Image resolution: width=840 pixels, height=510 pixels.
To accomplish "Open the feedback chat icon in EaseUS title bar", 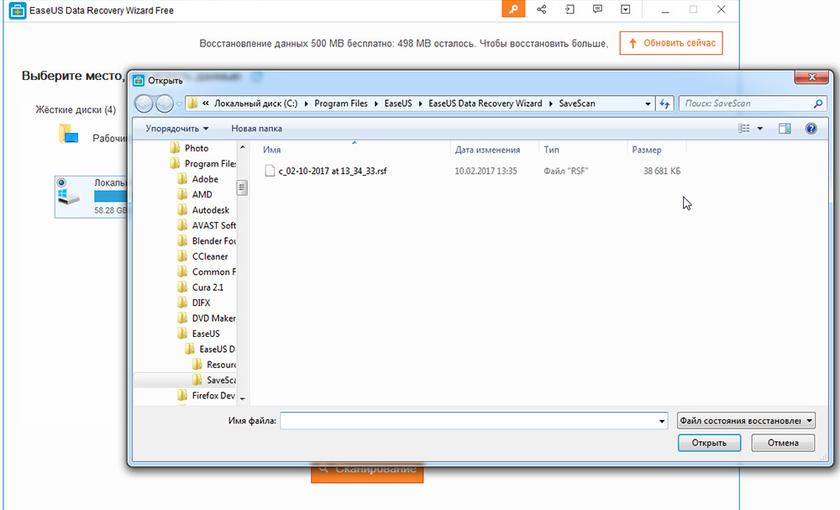I will (597, 9).
